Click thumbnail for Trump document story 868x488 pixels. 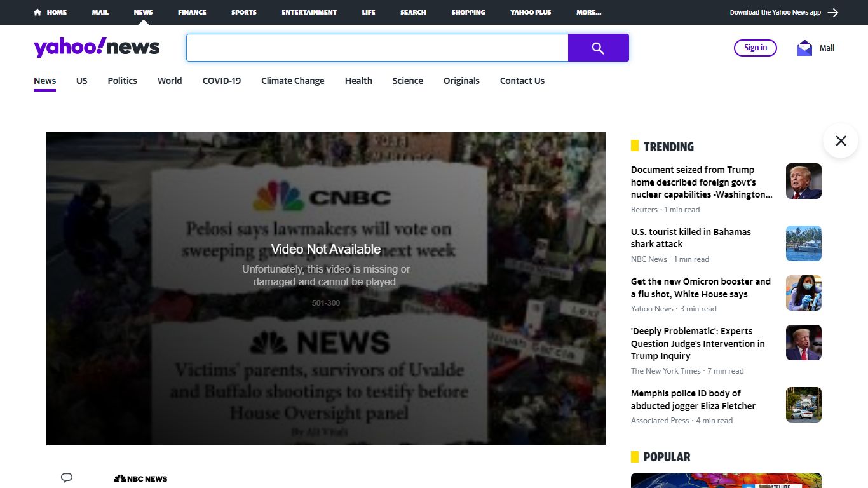[x=804, y=181]
